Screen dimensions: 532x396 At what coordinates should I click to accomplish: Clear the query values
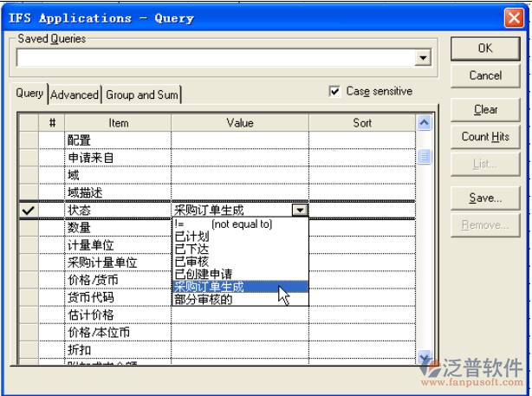(485, 109)
